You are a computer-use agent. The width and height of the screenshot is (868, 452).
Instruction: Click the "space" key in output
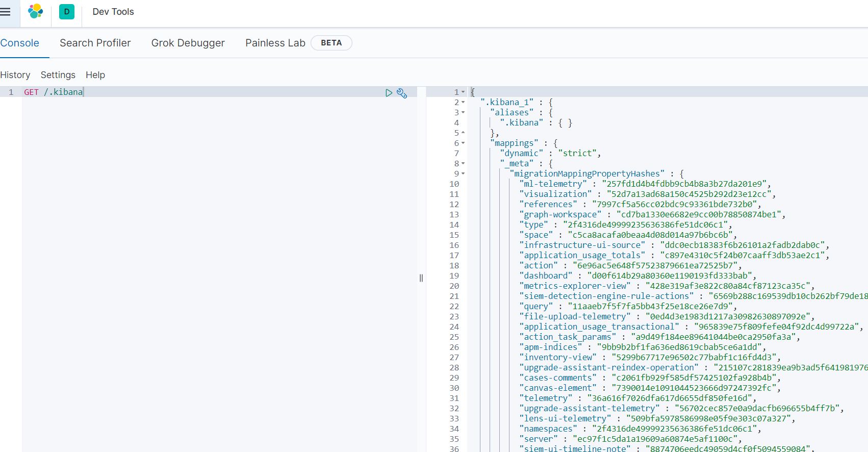point(537,235)
